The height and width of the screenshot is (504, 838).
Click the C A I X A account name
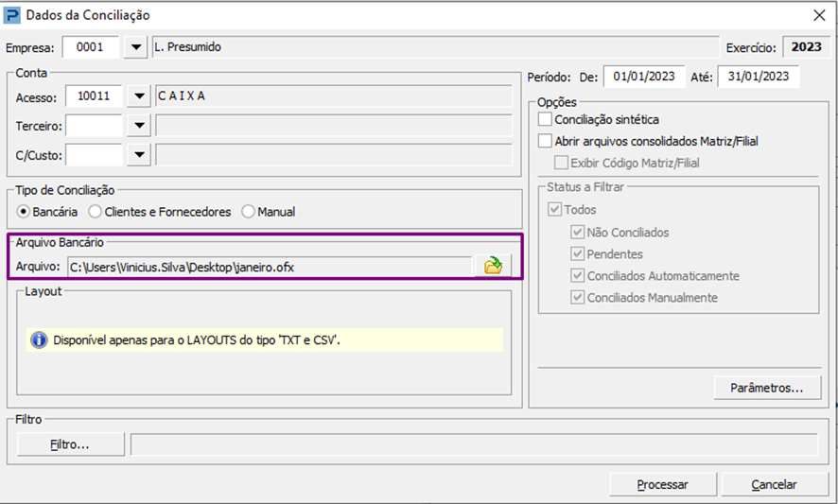[x=334, y=96]
